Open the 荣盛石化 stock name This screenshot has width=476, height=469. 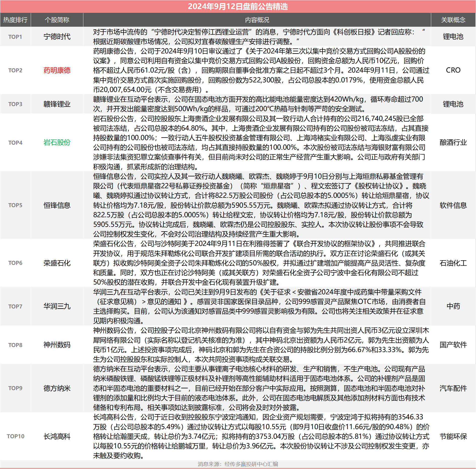coord(57,263)
